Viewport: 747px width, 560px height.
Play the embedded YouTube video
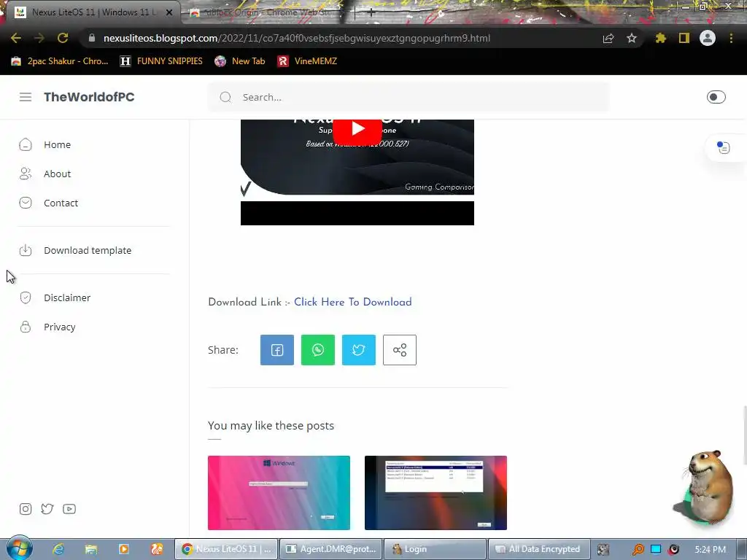357,128
